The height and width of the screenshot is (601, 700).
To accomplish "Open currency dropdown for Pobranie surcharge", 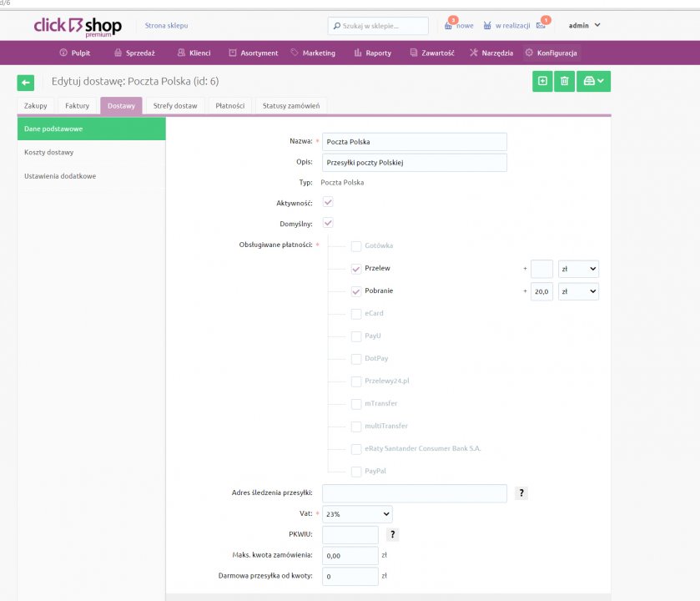I will [x=578, y=291].
